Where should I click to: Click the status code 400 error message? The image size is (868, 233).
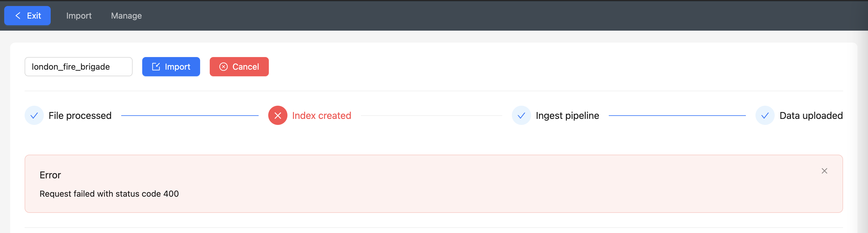pos(109,194)
